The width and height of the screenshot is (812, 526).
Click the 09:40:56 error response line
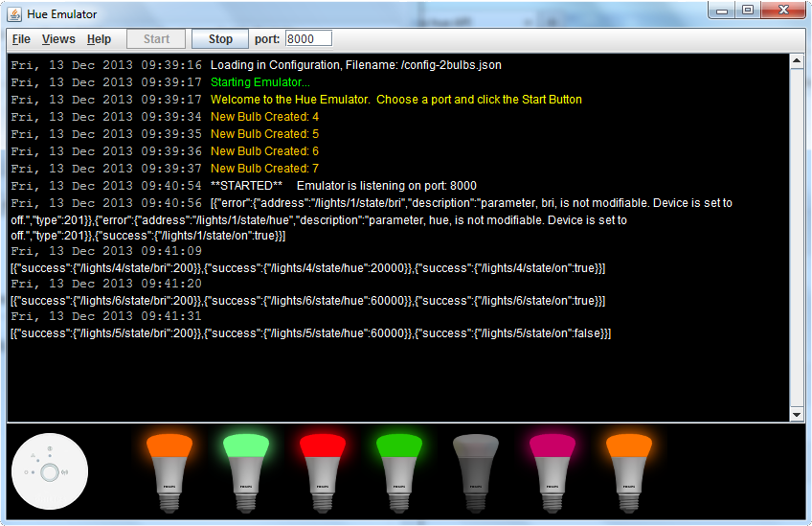coord(372,219)
